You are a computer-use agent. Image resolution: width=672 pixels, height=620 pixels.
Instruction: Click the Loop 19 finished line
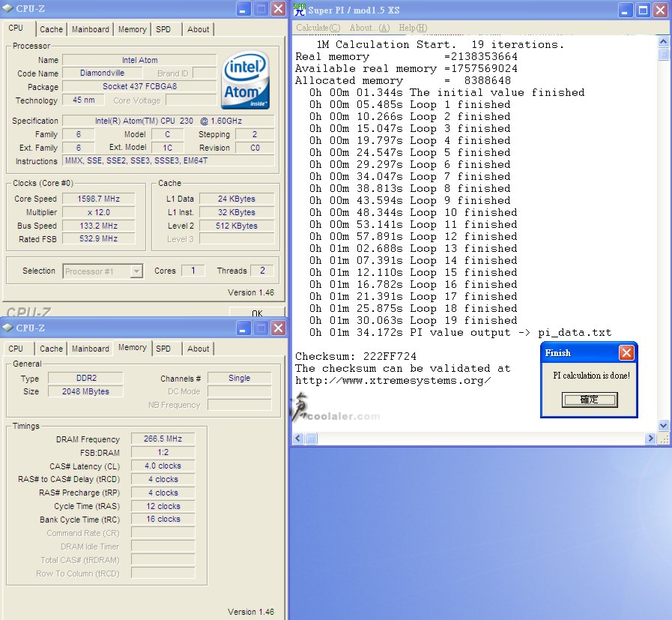[x=413, y=321]
